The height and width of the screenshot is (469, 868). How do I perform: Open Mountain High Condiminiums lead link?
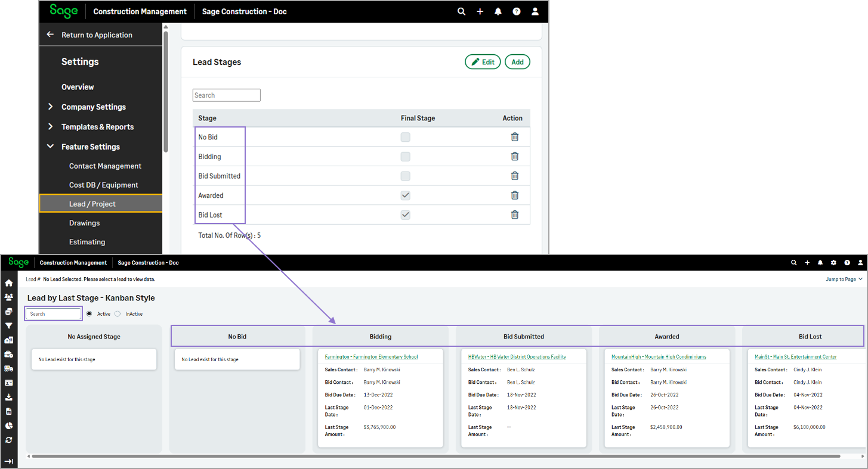[x=659, y=357]
